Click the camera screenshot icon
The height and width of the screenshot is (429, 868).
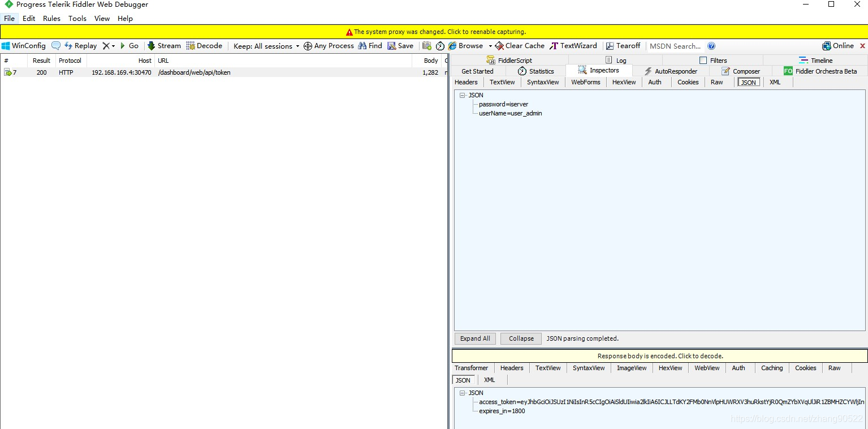coord(427,46)
